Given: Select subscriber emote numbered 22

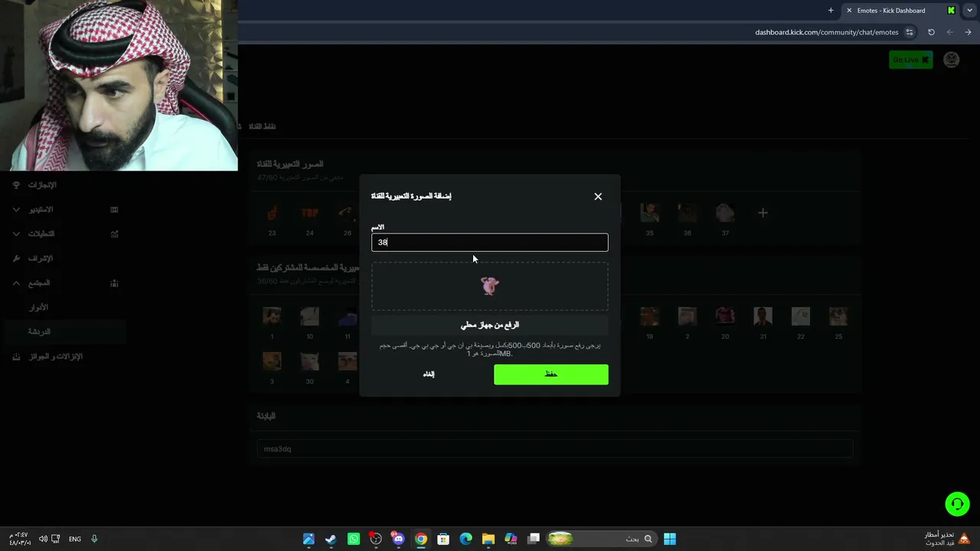Looking at the screenshot, I should tap(801, 316).
